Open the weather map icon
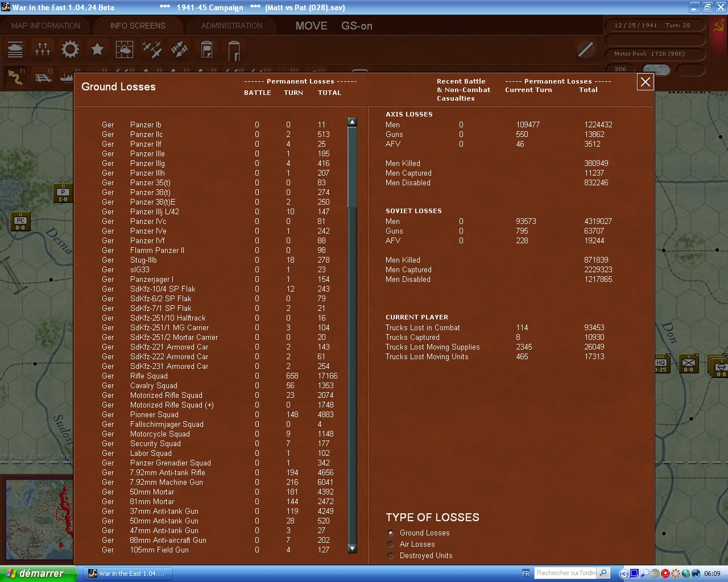Image resolution: width=728 pixels, height=582 pixels. tap(125, 49)
